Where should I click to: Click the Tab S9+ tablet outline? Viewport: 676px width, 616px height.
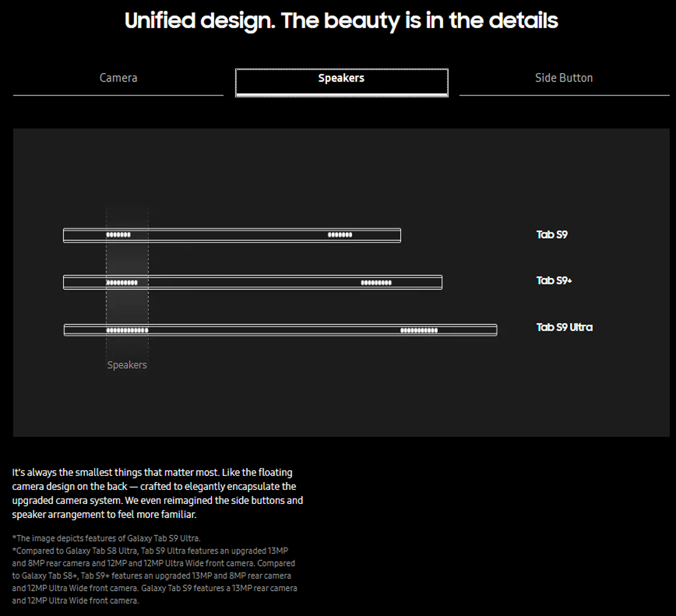[253, 282]
